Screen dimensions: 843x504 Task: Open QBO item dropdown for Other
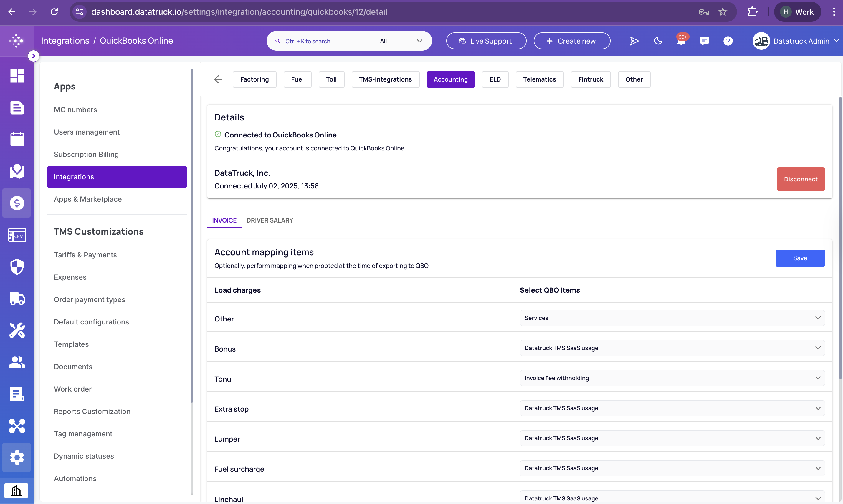(x=672, y=318)
